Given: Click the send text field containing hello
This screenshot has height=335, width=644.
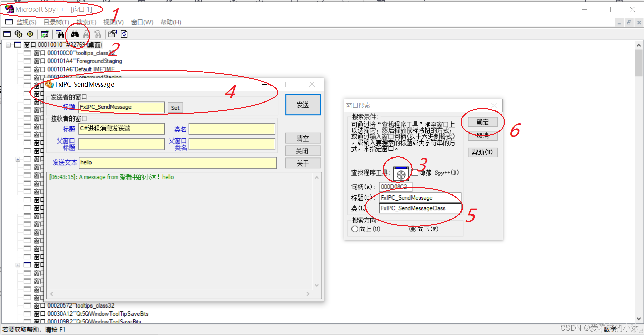Looking at the screenshot, I should pos(178,163).
